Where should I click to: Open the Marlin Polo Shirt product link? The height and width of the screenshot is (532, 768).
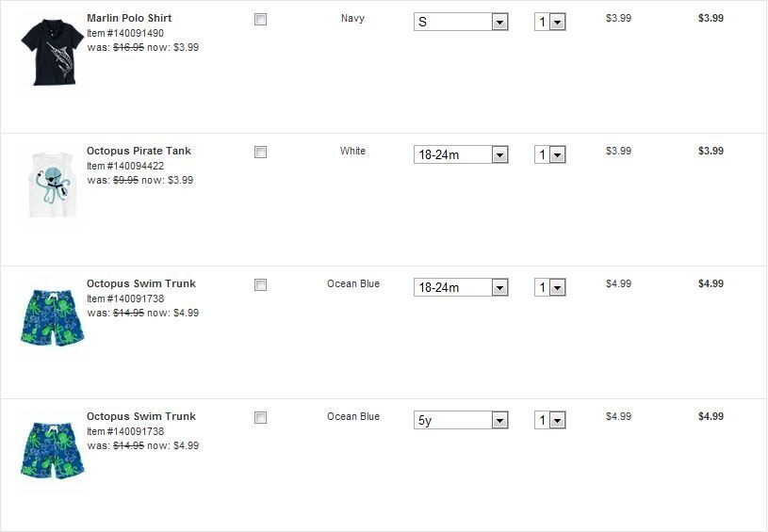pyautogui.click(x=129, y=18)
